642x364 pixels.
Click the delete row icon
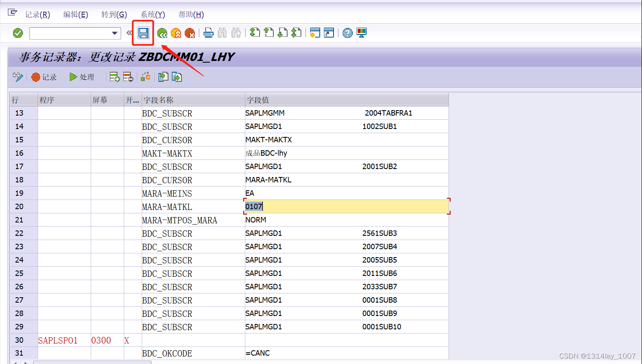pyautogui.click(x=128, y=77)
